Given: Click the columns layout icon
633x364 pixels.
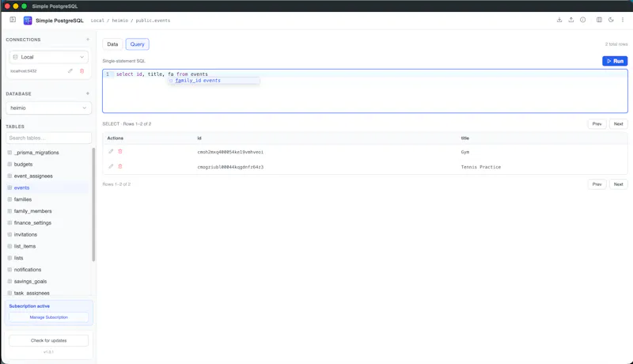Looking at the screenshot, I should 599,20.
